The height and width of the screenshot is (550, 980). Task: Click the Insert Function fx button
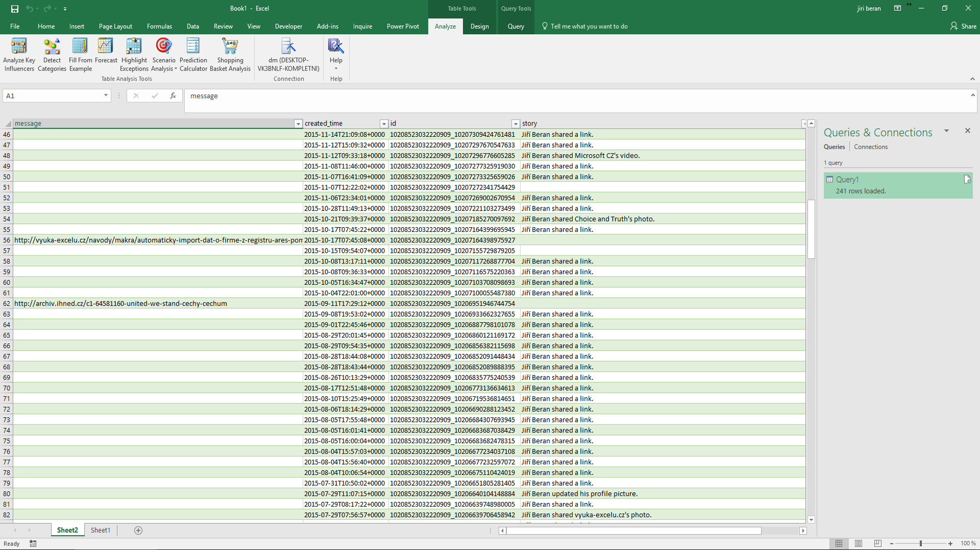click(x=173, y=95)
